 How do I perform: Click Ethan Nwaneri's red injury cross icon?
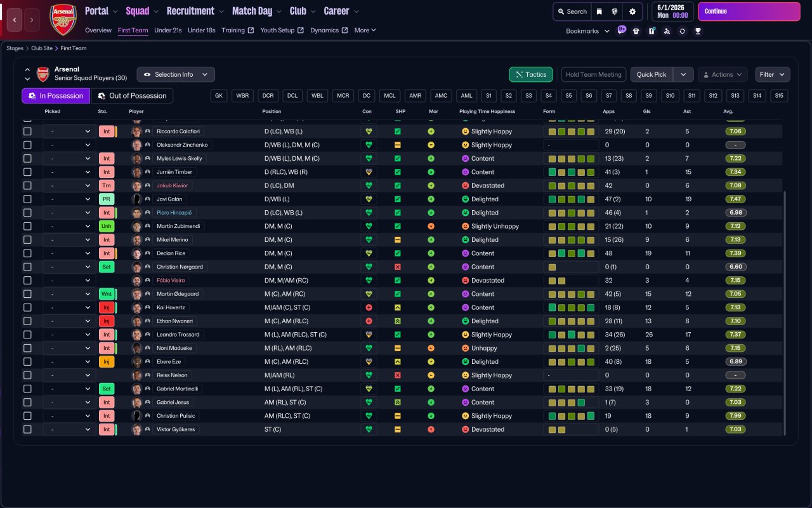click(x=369, y=321)
